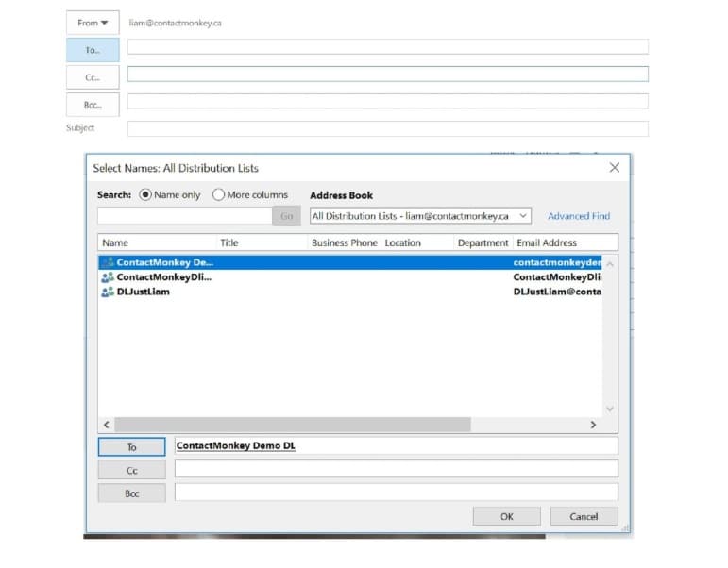Close the Select Names dialog with X
Screen dimensions: 728x568
pos(615,168)
